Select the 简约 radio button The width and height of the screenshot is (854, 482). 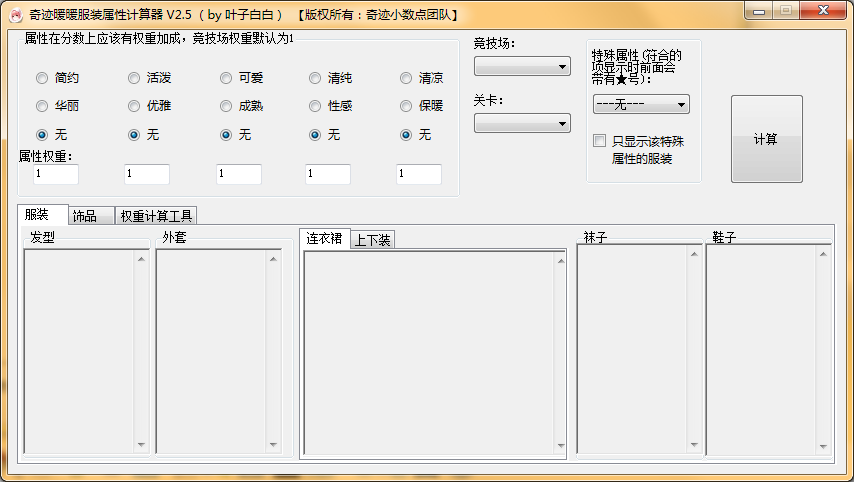click(42, 78)
